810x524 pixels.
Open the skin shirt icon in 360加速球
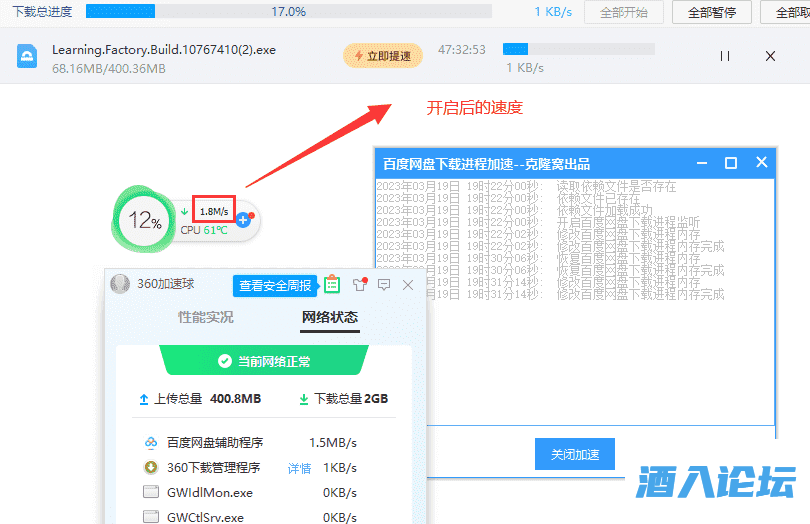click(x=360, y=284)
